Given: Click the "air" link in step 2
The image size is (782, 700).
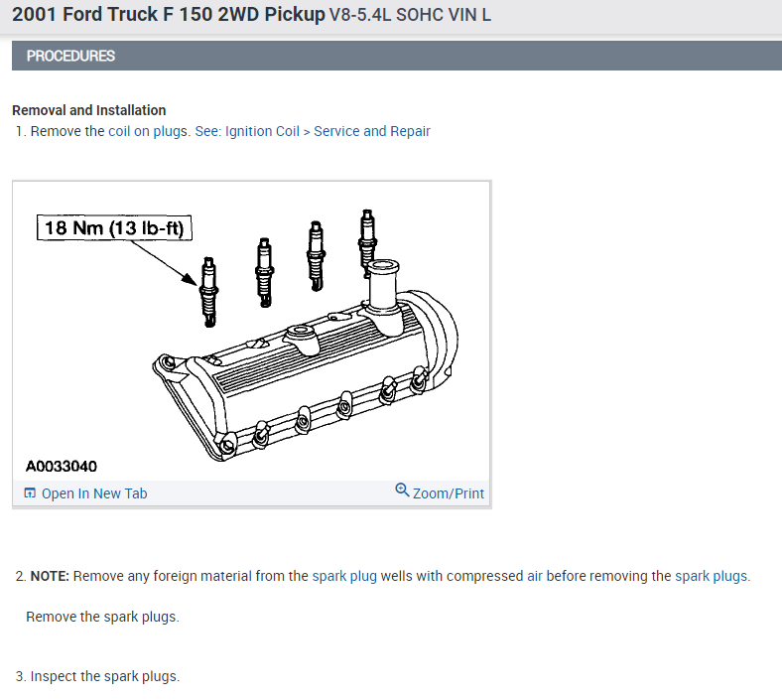Looking at the screenshot, I should [535, 576].
